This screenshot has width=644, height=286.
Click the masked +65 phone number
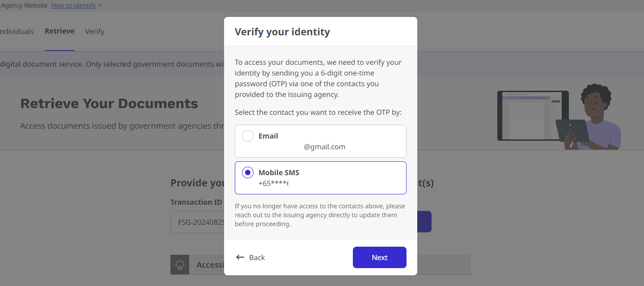click(274, 183)
